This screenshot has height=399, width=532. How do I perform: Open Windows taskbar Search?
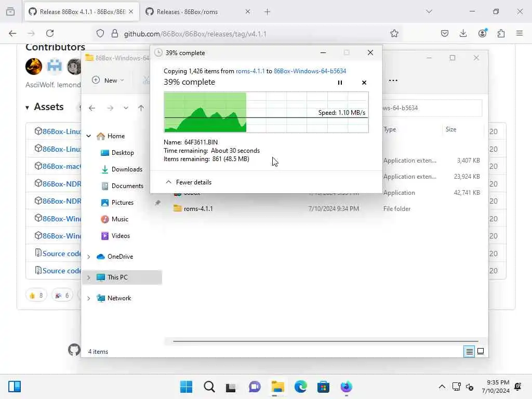pyautogui.click(x=209, y=387)
